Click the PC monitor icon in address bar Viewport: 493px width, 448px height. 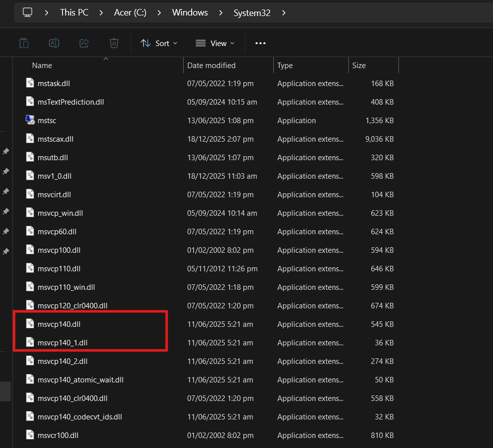[x=28, y=13]
